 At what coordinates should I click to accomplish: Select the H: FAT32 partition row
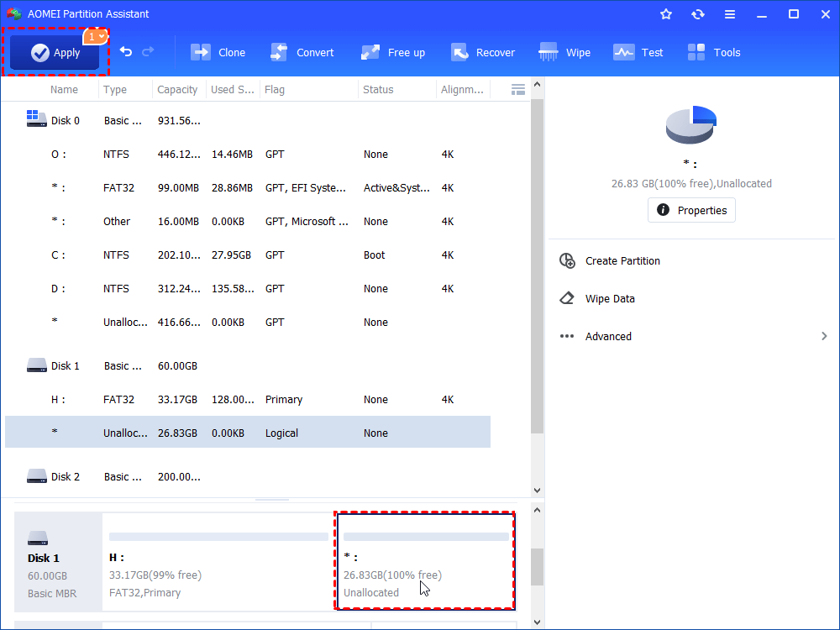(248, 400)
